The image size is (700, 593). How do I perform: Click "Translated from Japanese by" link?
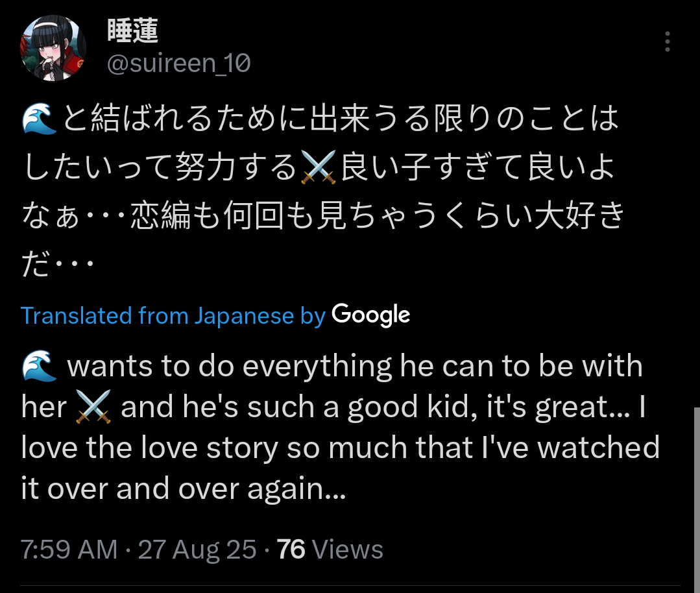173,316
